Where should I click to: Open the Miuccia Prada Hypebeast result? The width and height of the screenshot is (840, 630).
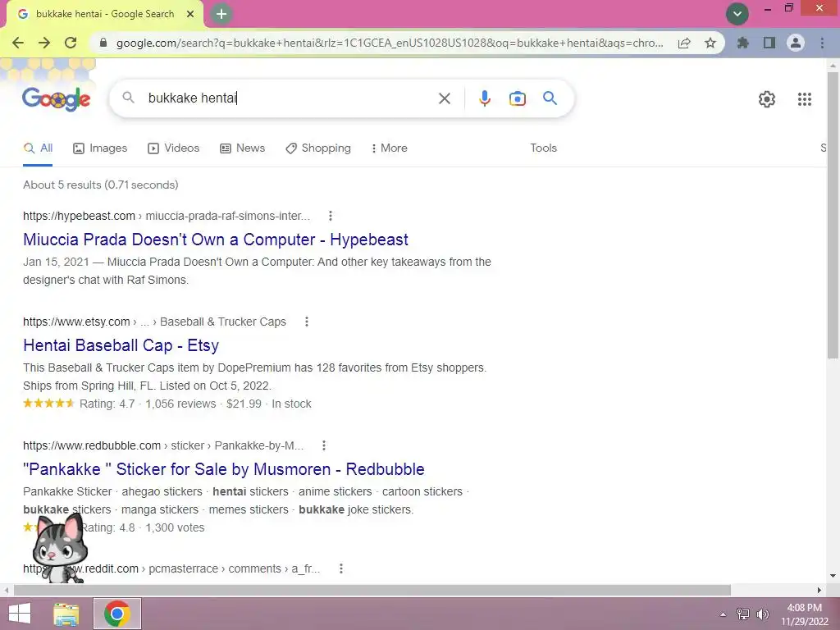(x=216, y=240)
